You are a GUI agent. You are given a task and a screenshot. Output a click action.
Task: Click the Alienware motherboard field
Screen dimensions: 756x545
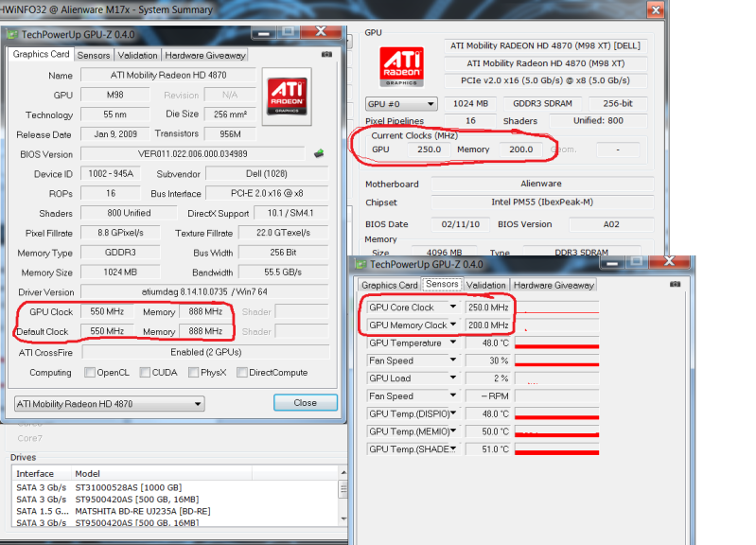point(542,184)
